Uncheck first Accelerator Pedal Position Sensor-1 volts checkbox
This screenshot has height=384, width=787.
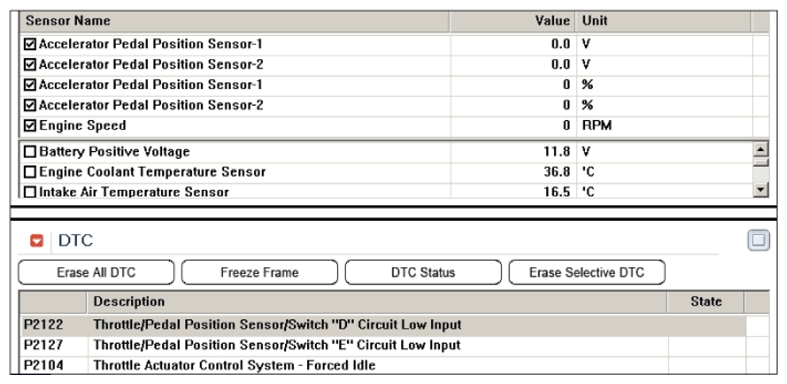(30, 44)
